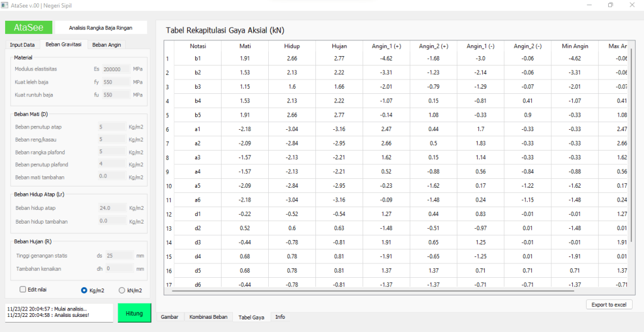Open the Info tab
Image resolution: width=644 pixels, height=332 pixels.
click(x=280, y=317)
